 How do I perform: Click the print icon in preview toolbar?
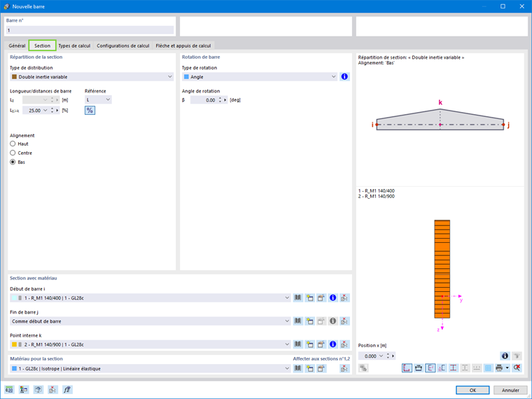point(498,367)
